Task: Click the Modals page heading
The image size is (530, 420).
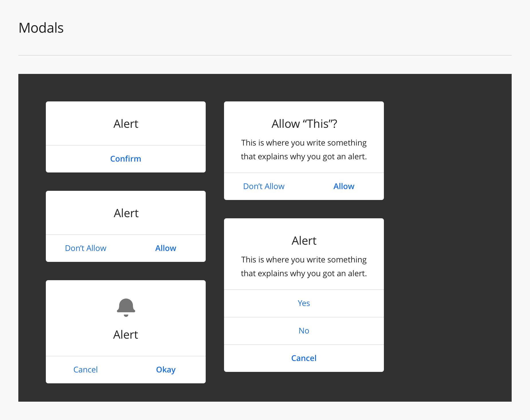Action: pyautogui.click(x=41, y=28)
